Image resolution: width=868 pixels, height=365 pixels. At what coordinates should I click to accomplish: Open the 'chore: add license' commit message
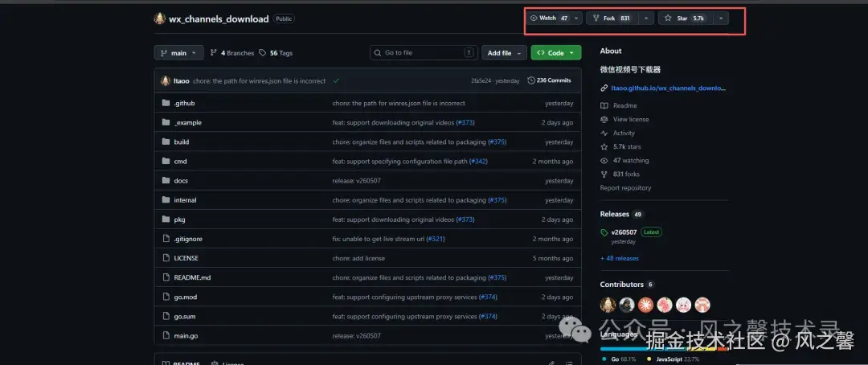pos(358,258)
